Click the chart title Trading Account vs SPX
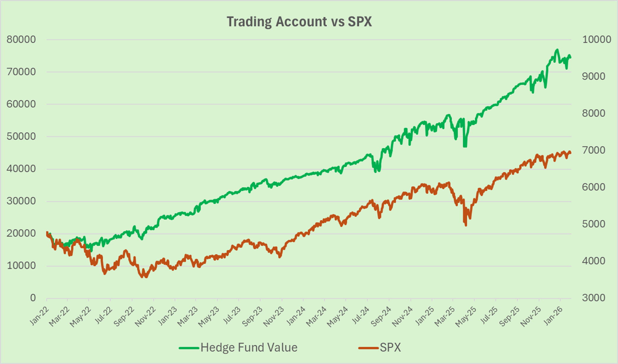Image resolution: width=618 pixels, height=364 pixels. 299,22
